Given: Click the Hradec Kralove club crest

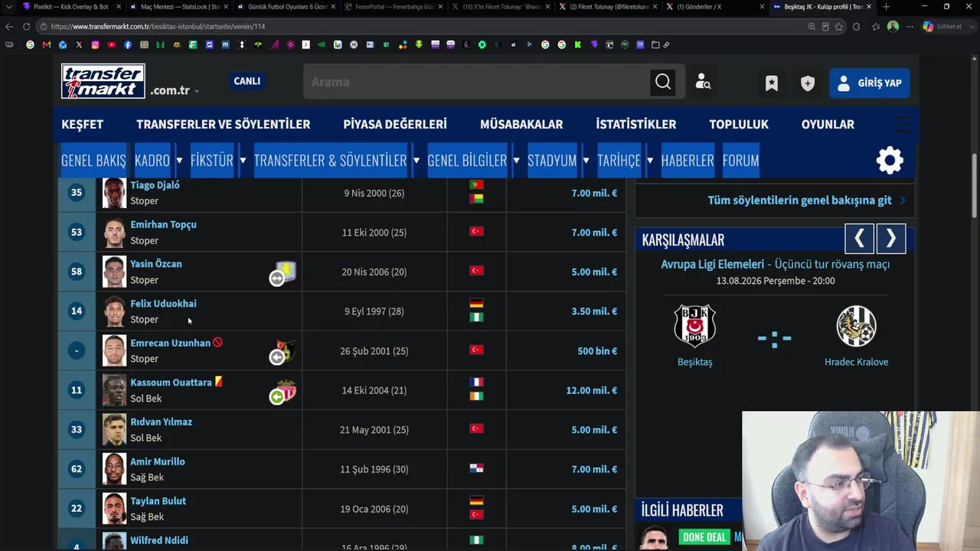Looking at the screenshot, I should click(x=856, y=326).
